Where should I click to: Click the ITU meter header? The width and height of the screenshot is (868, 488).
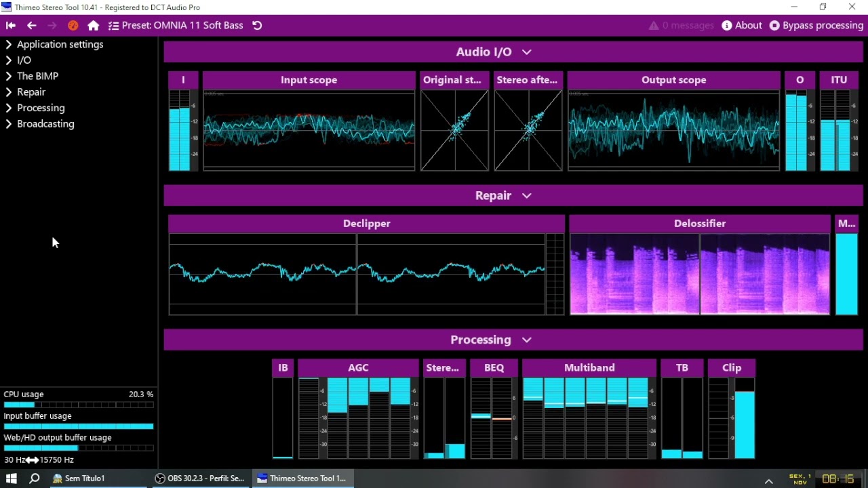coord(840,80)
